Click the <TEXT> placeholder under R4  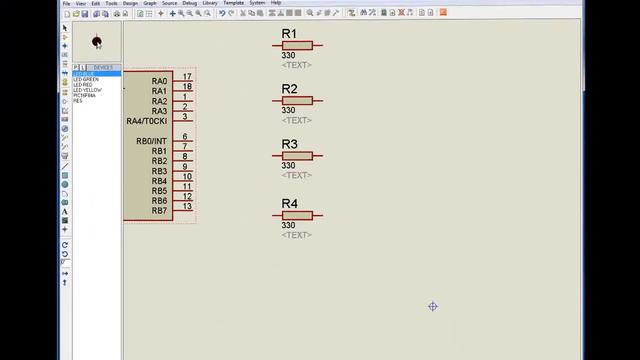coord(297,235)
